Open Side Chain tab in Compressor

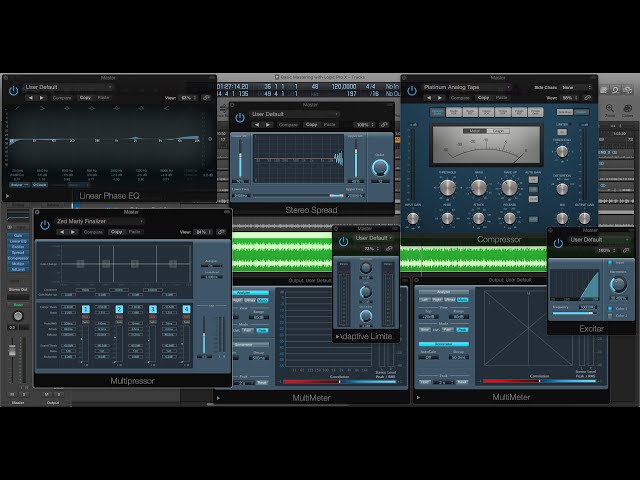pyautogui.click(x=565, y=112)
